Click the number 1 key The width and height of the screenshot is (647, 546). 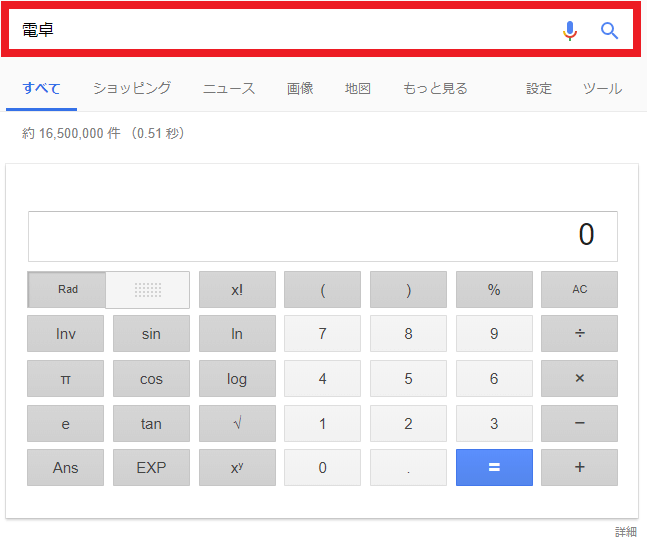click(322, 423)
